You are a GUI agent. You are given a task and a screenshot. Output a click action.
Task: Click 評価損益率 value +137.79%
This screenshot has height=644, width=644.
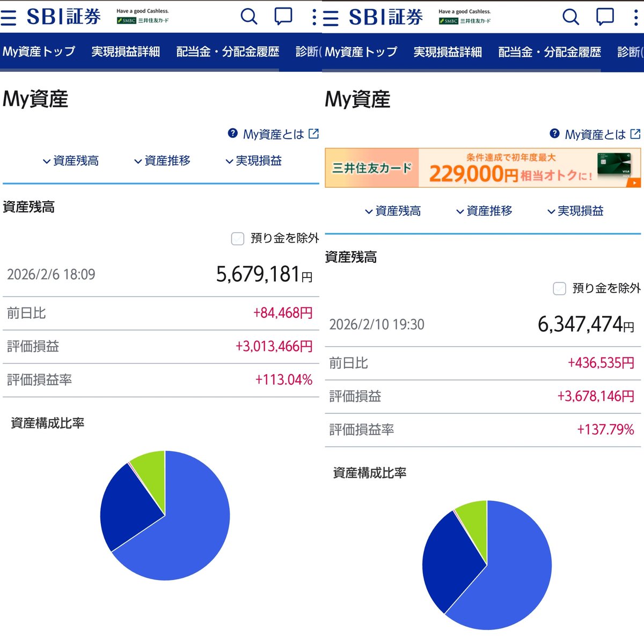coord(605,429)
